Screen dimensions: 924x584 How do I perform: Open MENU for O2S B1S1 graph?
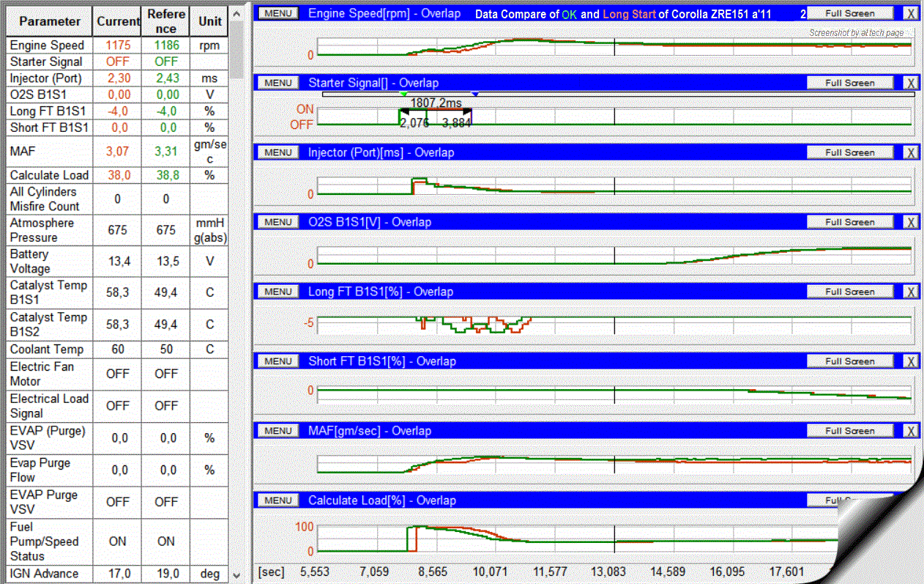278,222
